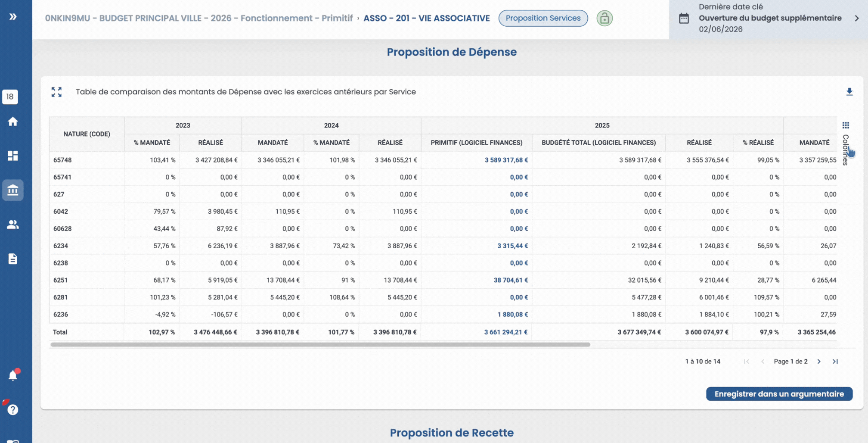Click the PRIMITIF (LOGICIEL FINANCES) column header
The height and width of the screenshot is (443, 868).
[x=476, y=143]
